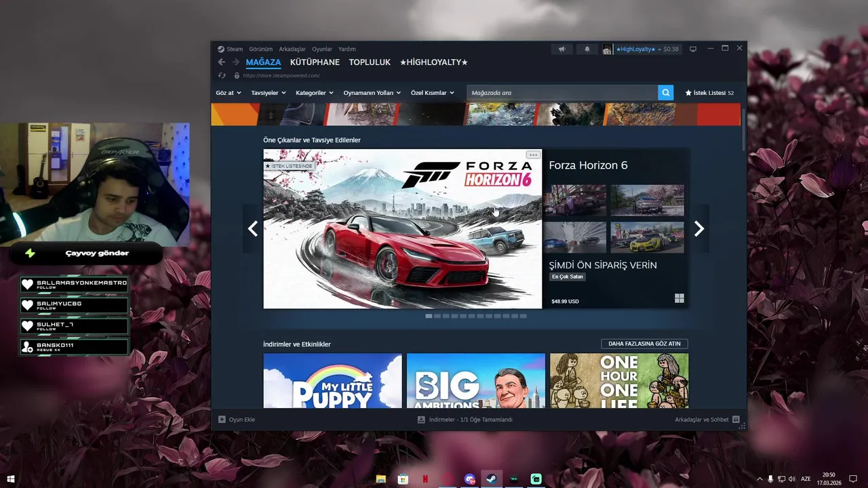Expand the Tavsiyeler dropdown

[269, 93]
